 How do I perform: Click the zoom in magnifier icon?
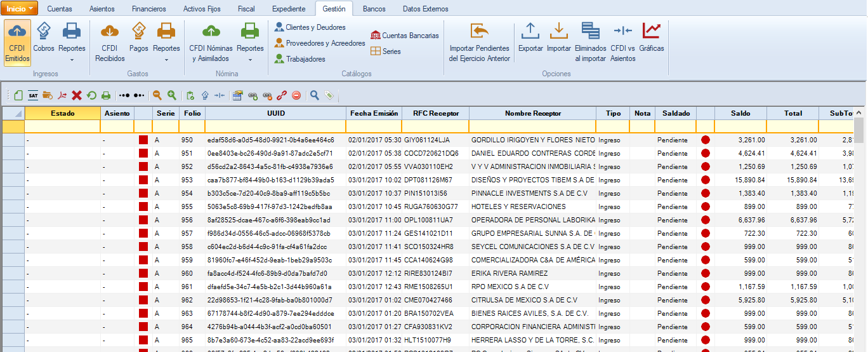pyautogui.click(x=171, y=95)
